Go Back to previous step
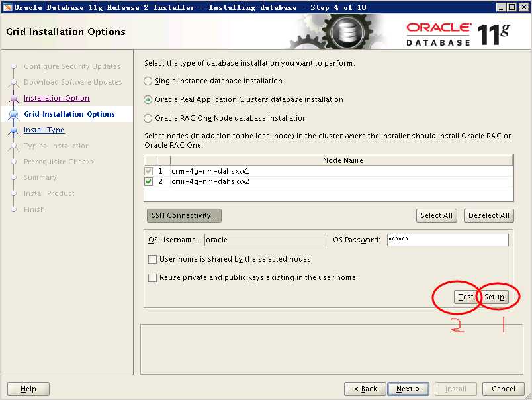 (365, 389)
